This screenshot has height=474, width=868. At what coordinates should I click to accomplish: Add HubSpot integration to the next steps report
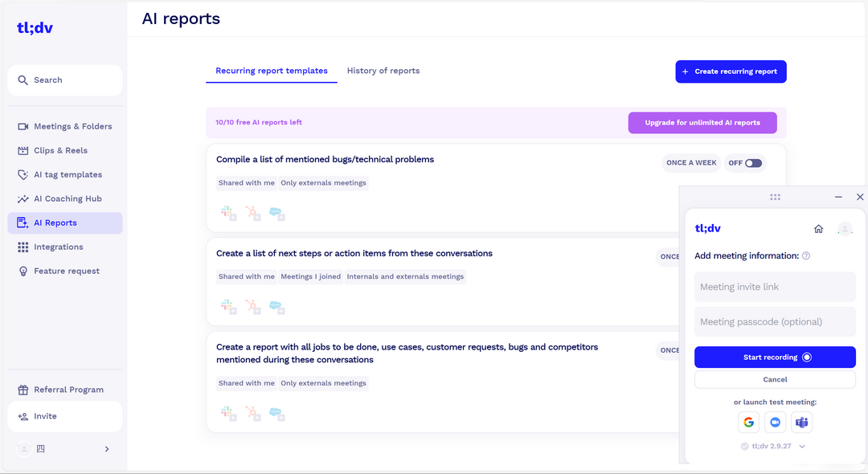252,305
